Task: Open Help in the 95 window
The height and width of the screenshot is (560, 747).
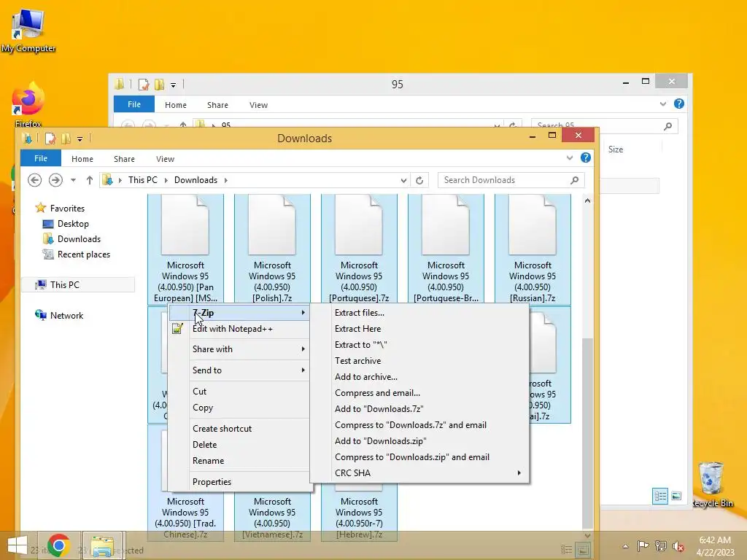Action: (x=679, y=104)
